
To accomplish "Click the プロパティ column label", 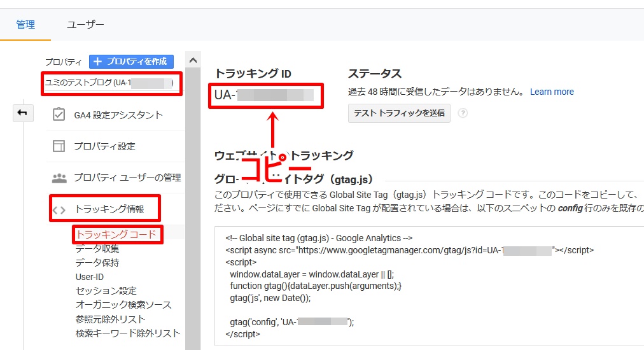I will 64,62.
